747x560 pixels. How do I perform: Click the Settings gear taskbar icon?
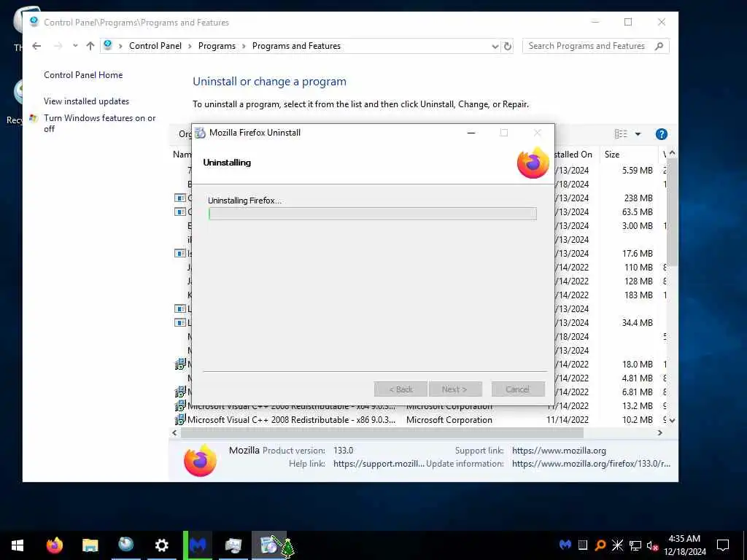tap(161, 545)
